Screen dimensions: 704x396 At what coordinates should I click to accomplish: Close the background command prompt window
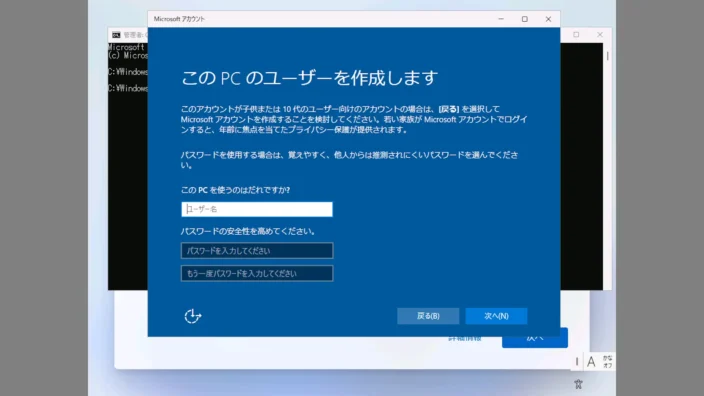(600, 35)
